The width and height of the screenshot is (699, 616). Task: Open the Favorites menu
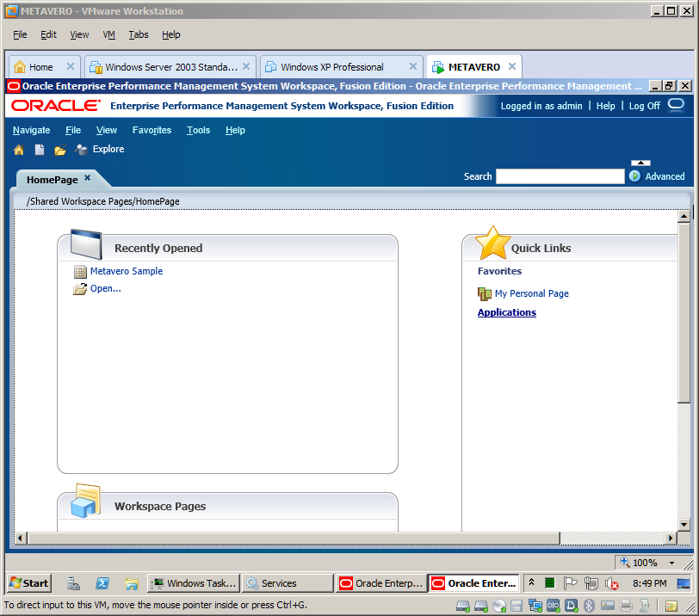click(152, 130)
